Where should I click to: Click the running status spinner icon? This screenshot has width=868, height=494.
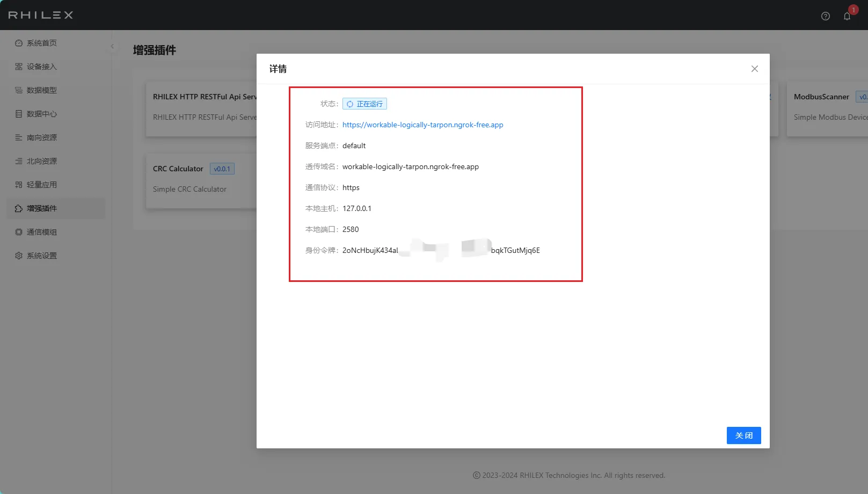point(350,104)
